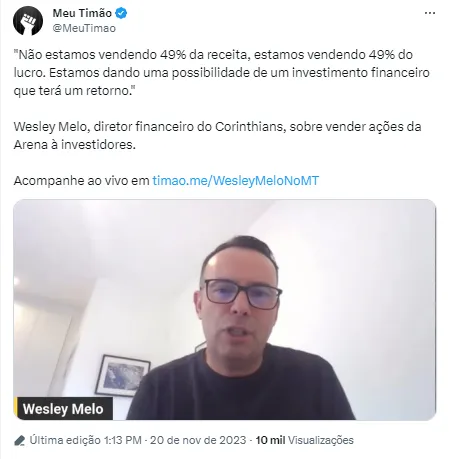Image resolution: width=449 pixels, height=459 pixels.
Task: Click the pencil edit-history icon
Action: (20, 440)
